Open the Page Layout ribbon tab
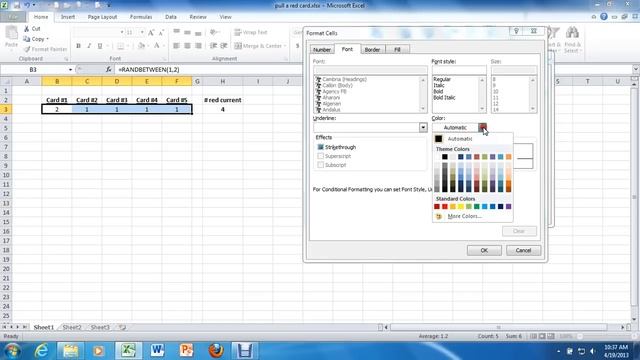Image resolution: width=640 pixels, height=360 pixels. [x=102, y=17]
